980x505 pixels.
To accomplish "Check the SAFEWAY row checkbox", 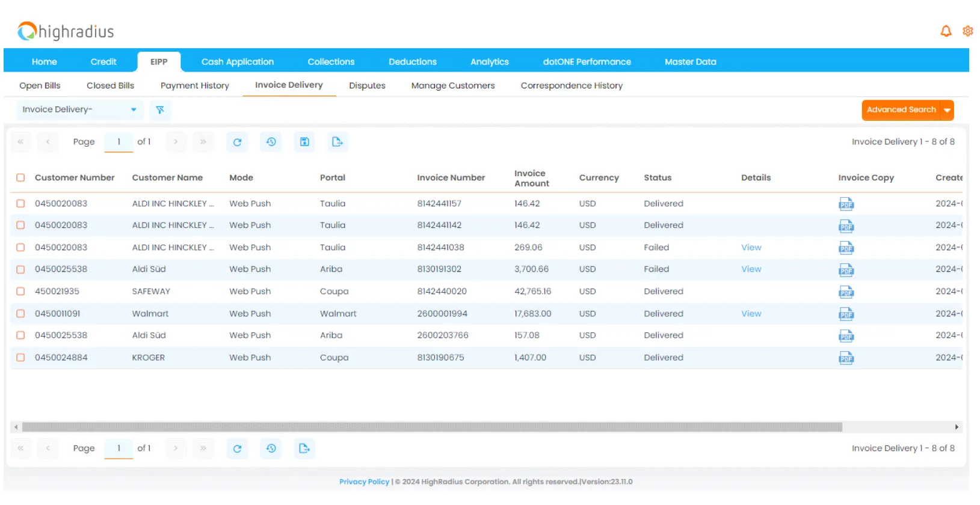I will coord(20,292).
